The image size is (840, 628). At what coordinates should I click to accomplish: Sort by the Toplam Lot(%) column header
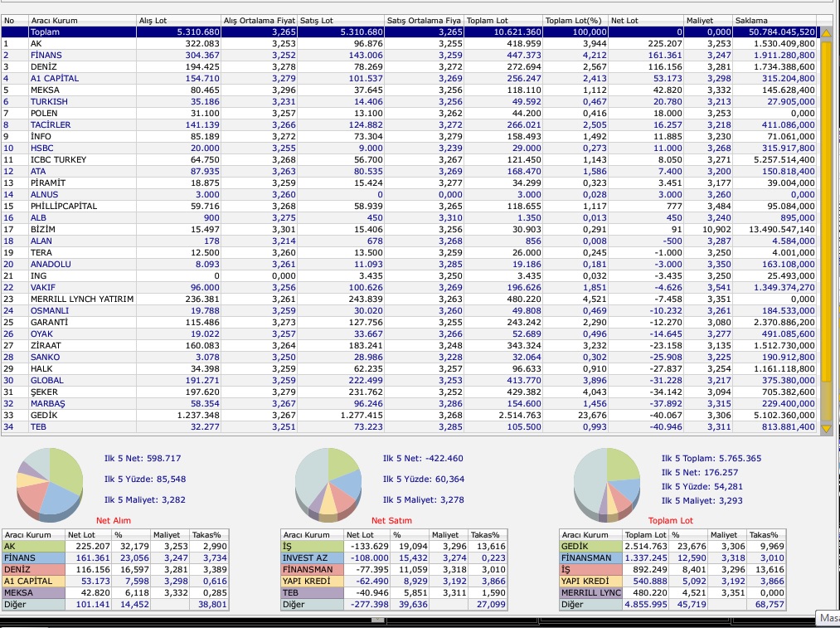point(575,21)
